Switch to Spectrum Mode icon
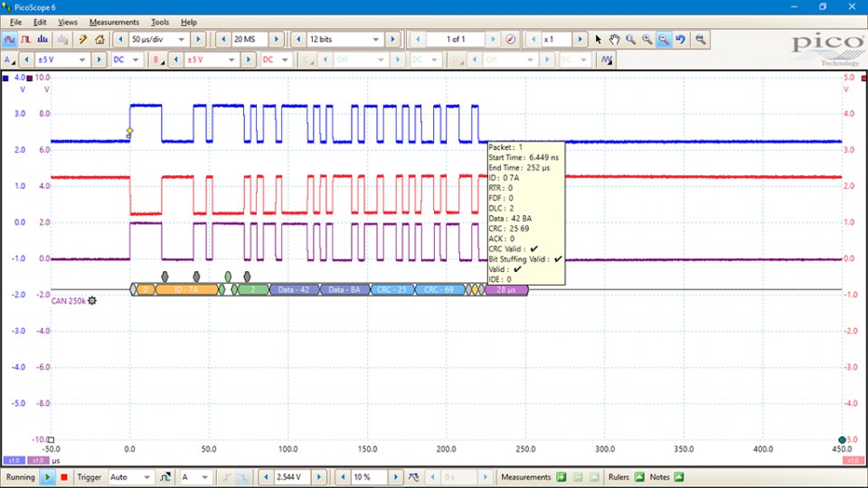This screenshot has width=868, height=488. [42, 40]
